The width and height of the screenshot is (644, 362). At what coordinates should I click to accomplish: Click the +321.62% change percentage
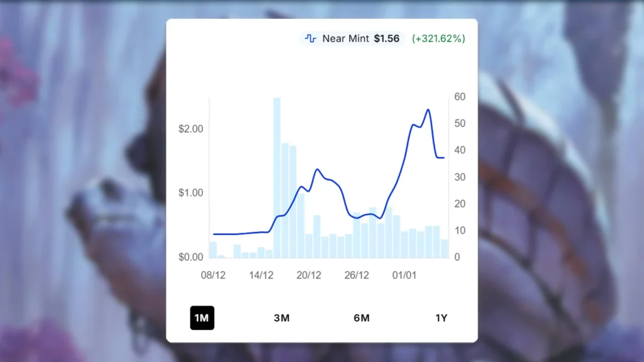click(438, 38)
